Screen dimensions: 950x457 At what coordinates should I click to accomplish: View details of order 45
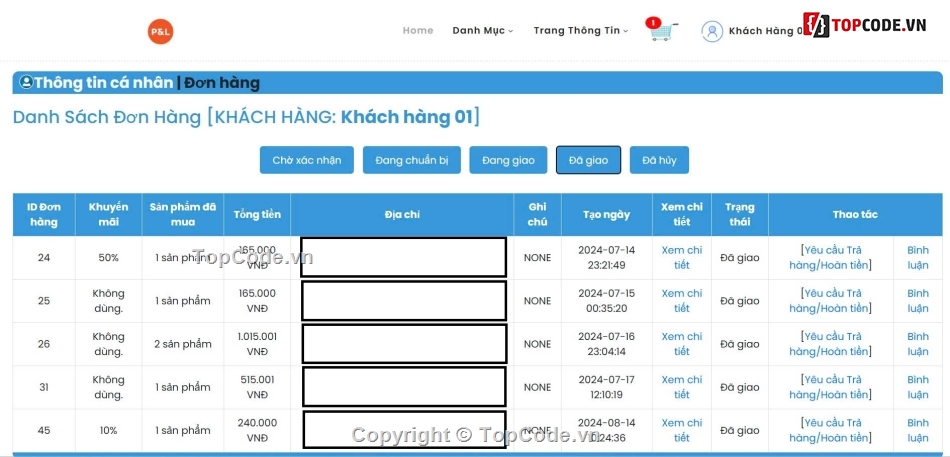[x=682, y=430]
